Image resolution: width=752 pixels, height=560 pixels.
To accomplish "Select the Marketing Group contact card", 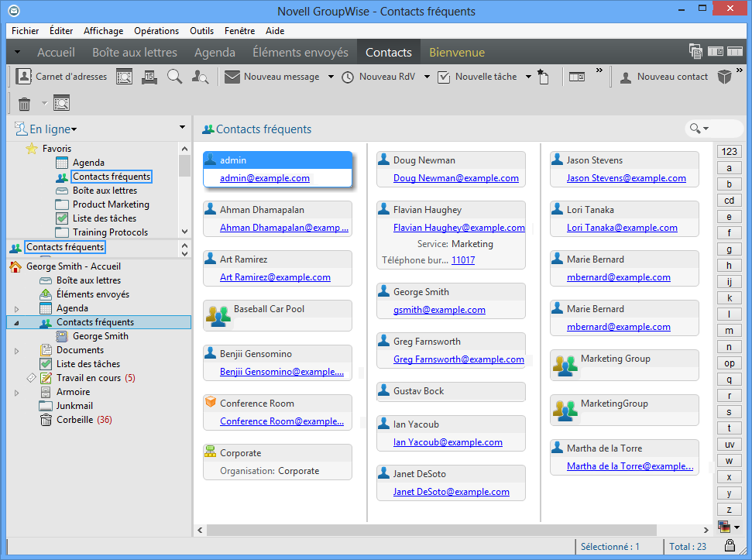I will pyautogui.click(x=624, y=366).
